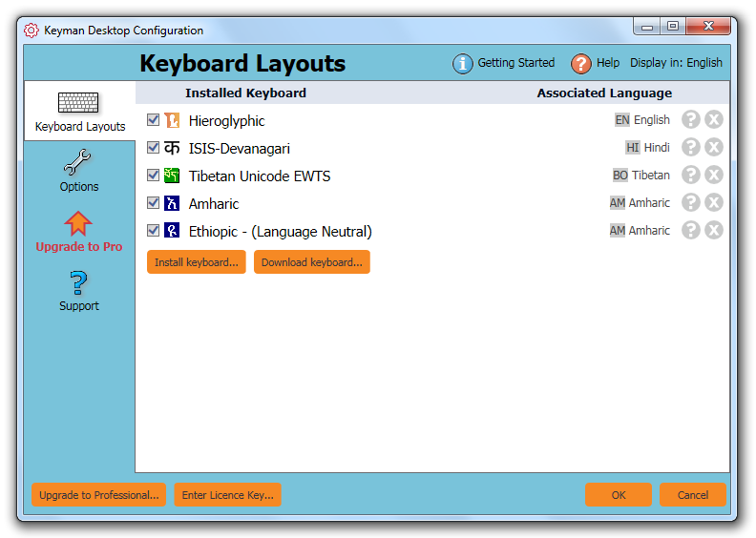
Task: Click the Hieroglyphic keyboard icon
Action: click(172, 120)
